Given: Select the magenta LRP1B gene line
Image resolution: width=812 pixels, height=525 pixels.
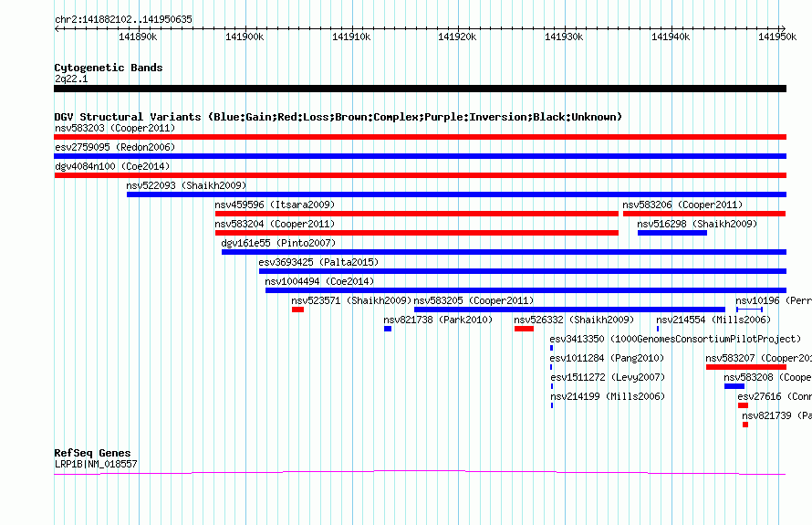Looking at the screenshot, I should 420,473.
